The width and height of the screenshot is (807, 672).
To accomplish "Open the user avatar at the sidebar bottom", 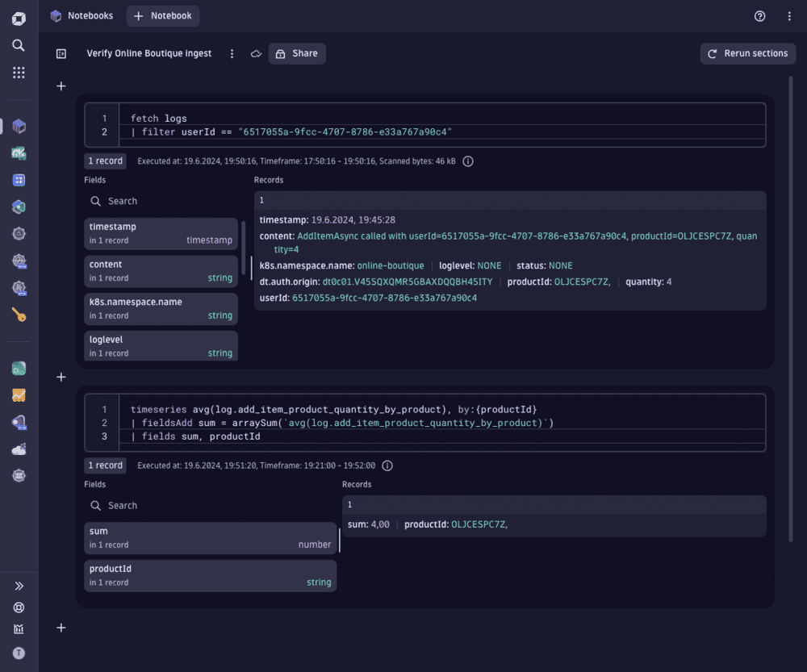I will click(19, 653).
